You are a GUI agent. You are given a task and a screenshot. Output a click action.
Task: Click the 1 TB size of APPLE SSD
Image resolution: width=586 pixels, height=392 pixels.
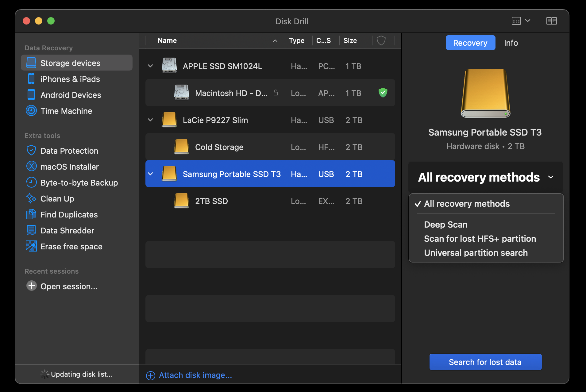pos(353,66)
